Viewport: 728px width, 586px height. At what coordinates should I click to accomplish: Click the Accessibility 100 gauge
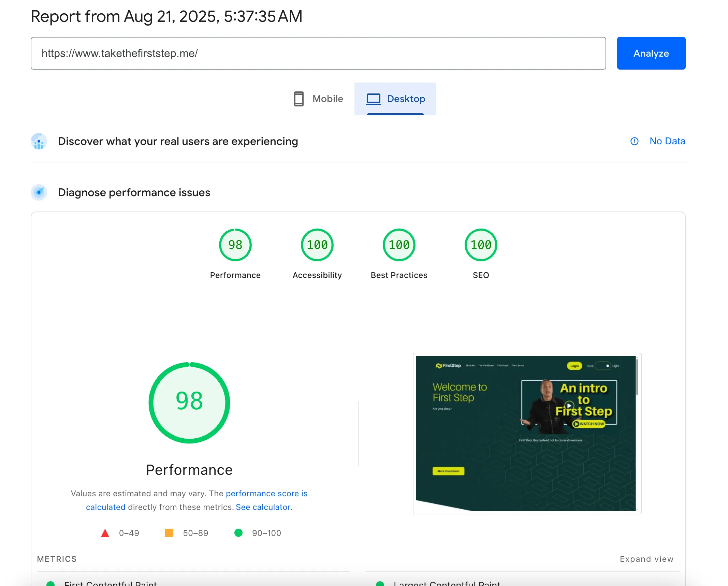click(x=317, y=245)
